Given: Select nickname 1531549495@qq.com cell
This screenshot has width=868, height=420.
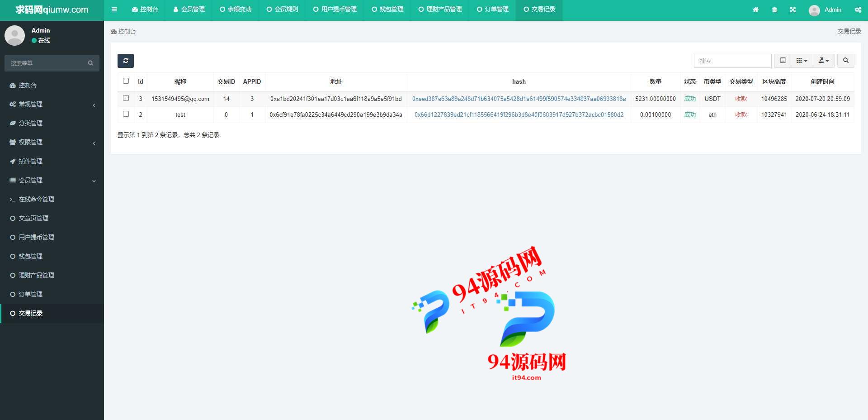Looking at the screenshot, I should tap(180, 99).
